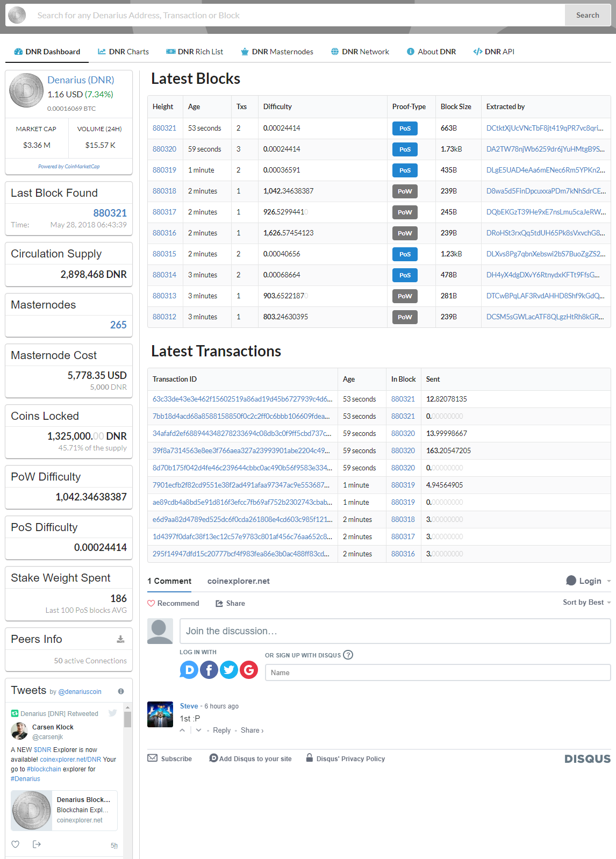The width and height of the screenshot is (616, 859).
Task: Open the DNR Charts tab
Action: click(x=123, y=52)
